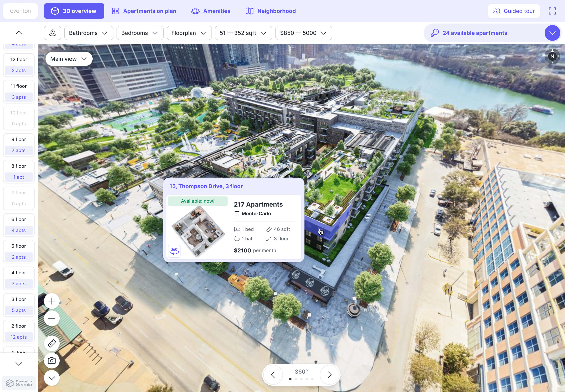Open the 360 view on apartment card
Image resolution: width=565 pixels, height=392 pixels.
(174, 251)
